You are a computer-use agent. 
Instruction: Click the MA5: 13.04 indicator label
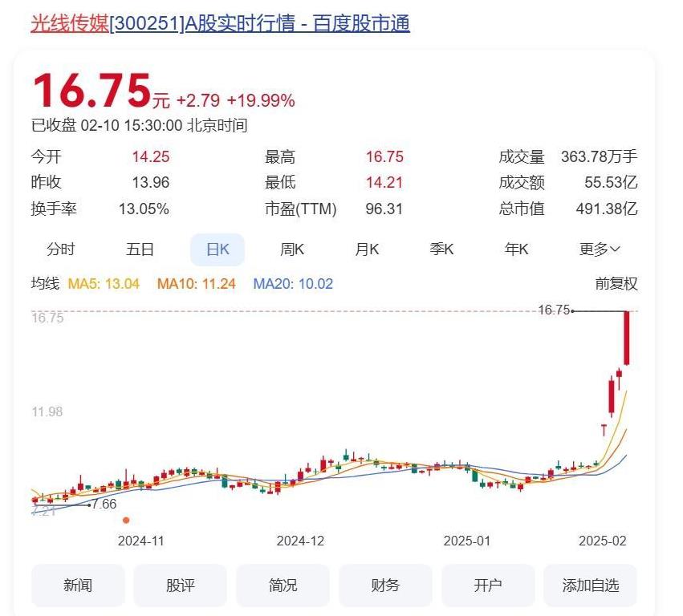104,284
